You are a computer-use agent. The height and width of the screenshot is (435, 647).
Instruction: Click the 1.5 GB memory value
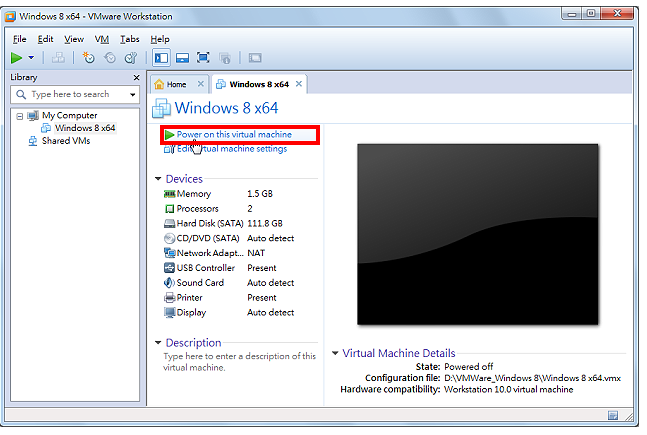point(260,194)
